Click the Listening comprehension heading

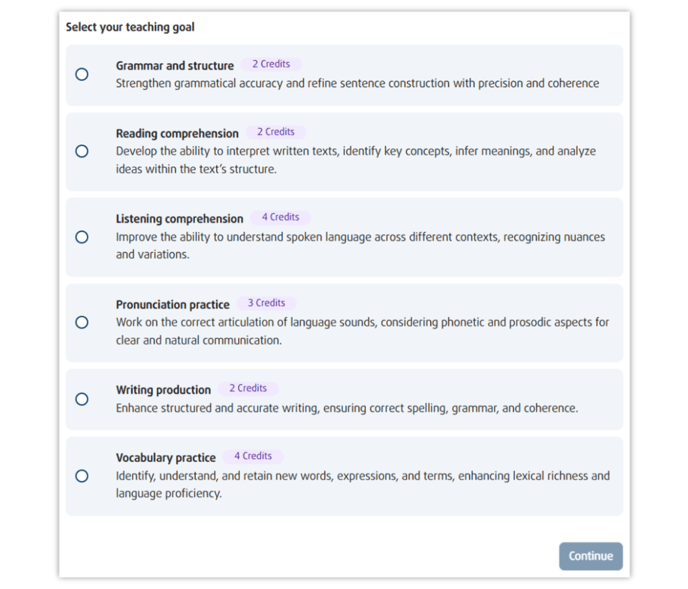179,219
